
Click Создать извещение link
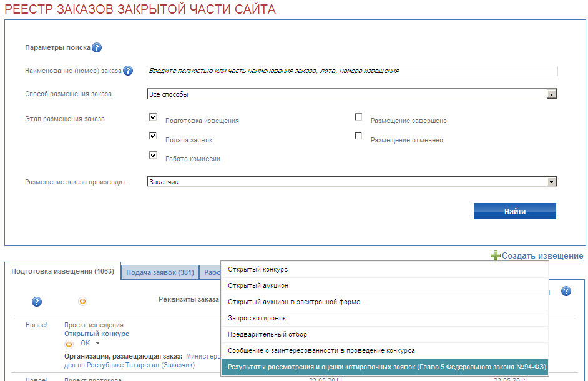click(542, 255)
